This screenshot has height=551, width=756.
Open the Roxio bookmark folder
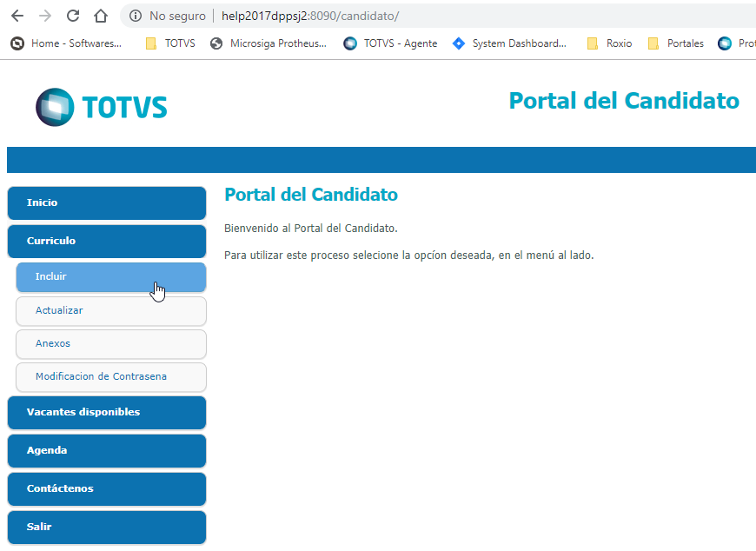coord(609,43)
